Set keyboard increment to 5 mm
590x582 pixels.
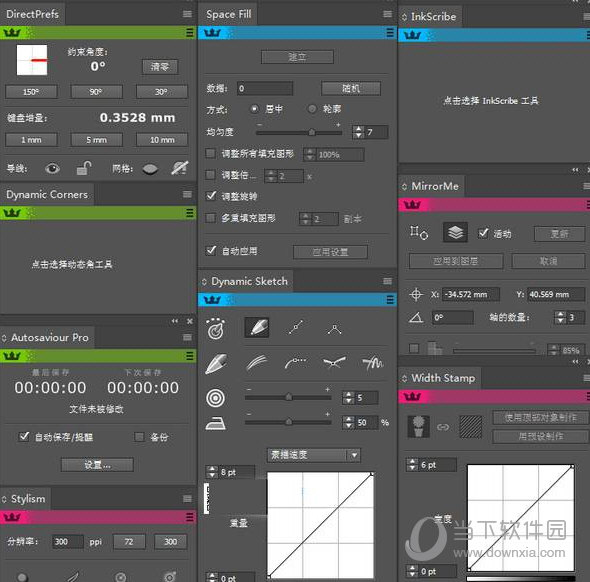[96, 140]
